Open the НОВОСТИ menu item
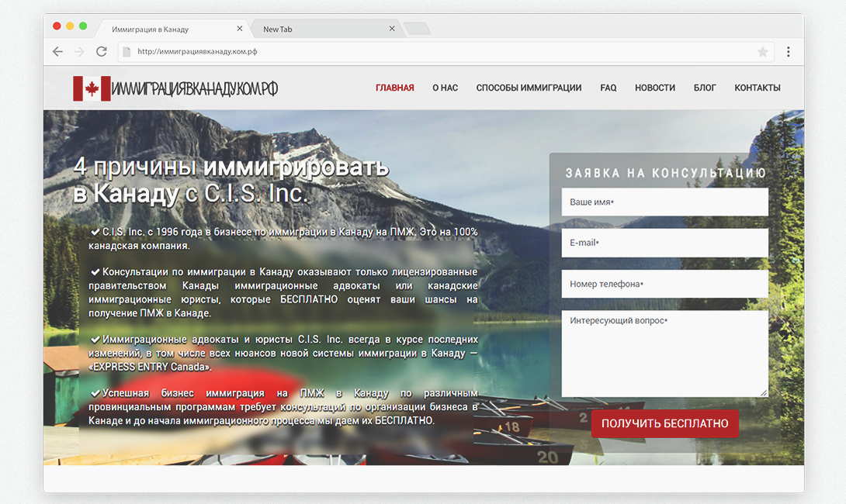 pyautogui.click(x=655, y=88)
